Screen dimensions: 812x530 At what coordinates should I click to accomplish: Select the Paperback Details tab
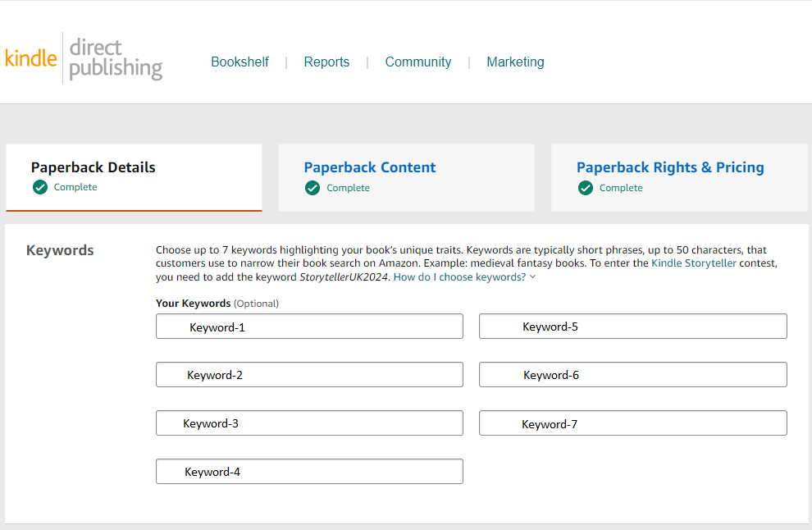point(93,167)
